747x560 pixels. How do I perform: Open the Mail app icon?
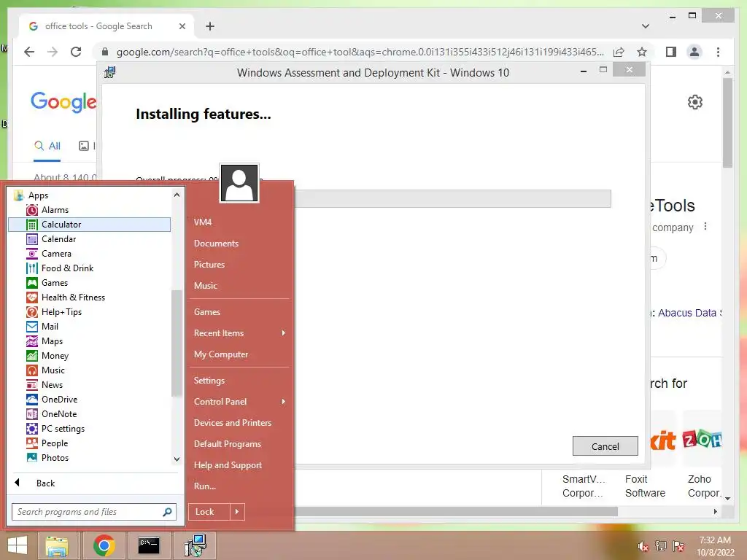[32, 327]
